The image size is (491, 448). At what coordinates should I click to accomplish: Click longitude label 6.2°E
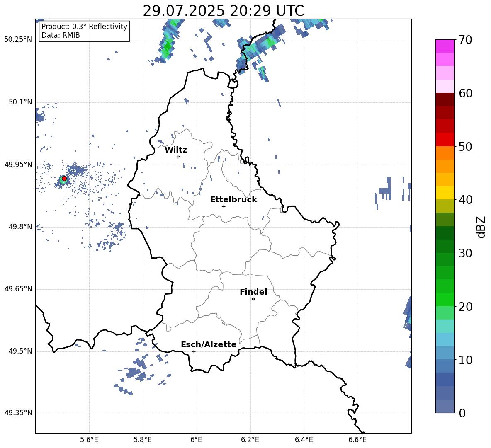[250, 440]
